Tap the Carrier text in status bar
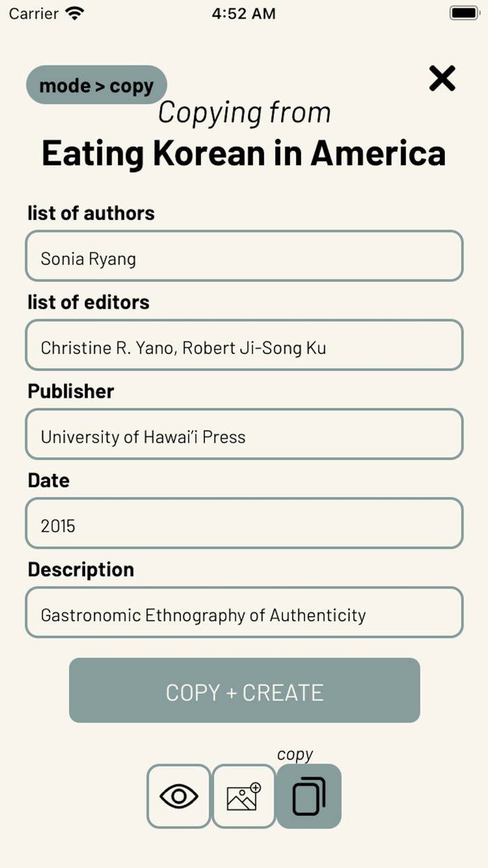Viewport: 488px width, 868px height. click(33, 13)
